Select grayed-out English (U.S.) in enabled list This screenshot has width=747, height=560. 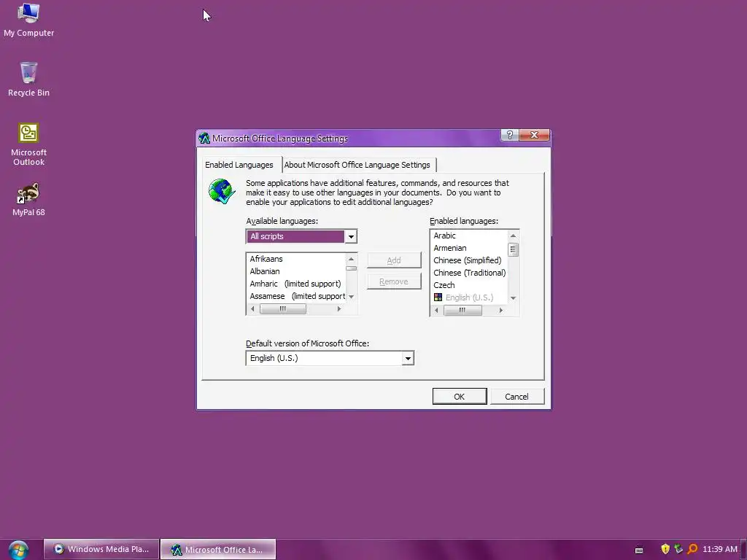pos(469,297)
